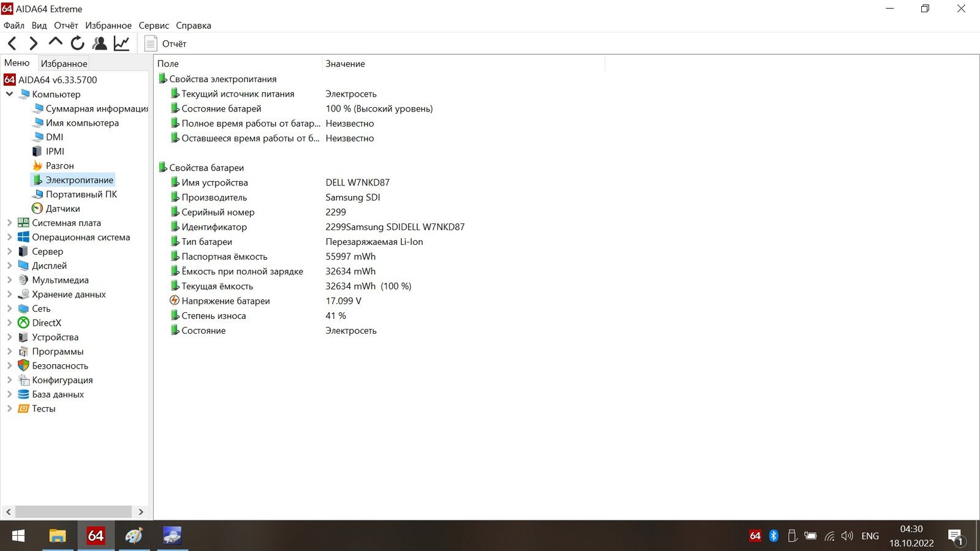Click the DirectX Xbox icon in tree
The image size is (980, 551).
[23, 323]
